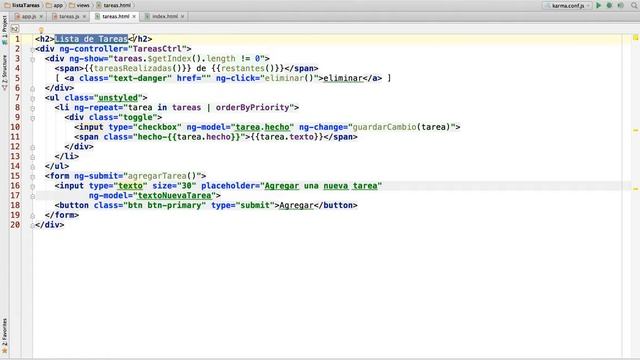Click the placeholder text Agregar una nueva tarea
The width and height of the screenshot is (640, 360).
(x=321, y=186)
